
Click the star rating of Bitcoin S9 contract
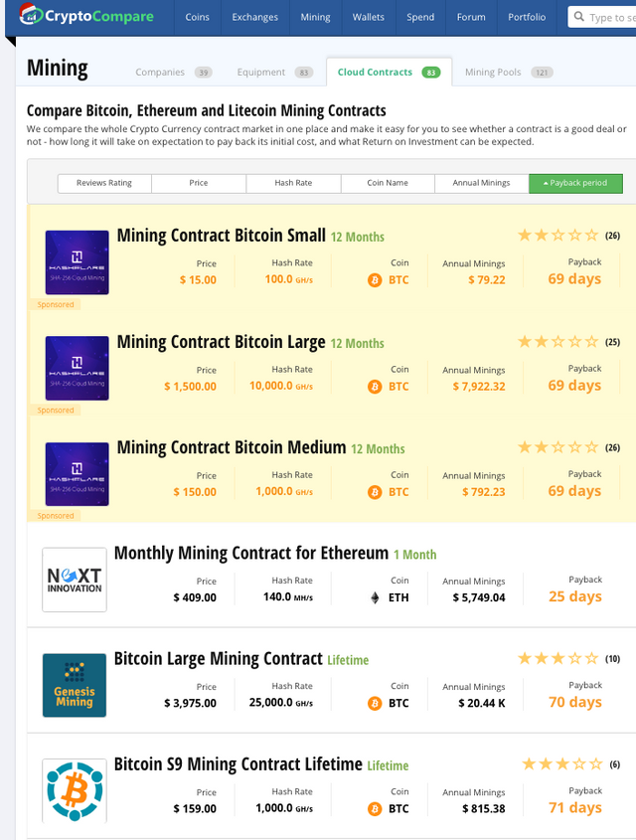(x=561, y=763)
